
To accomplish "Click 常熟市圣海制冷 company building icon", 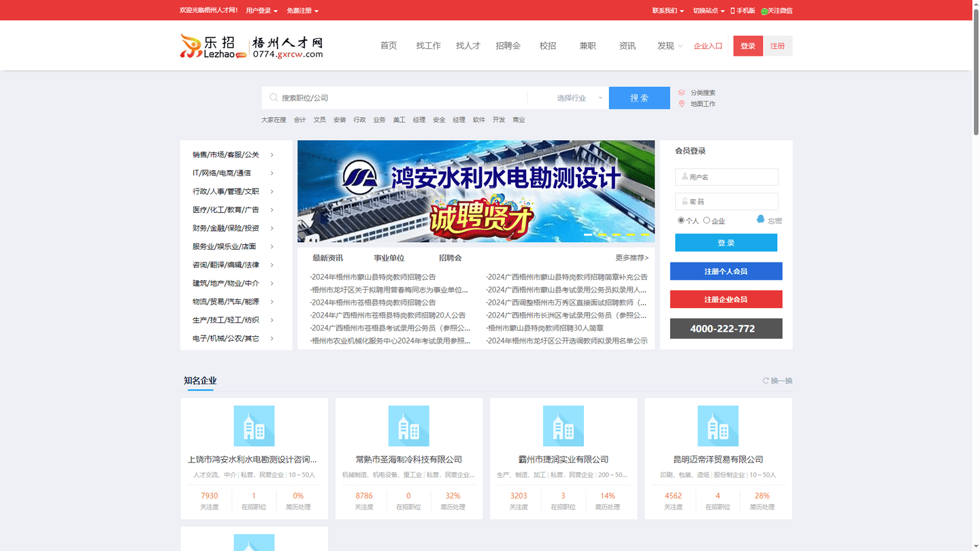I will pyautogui.click(x=408, y=426).
